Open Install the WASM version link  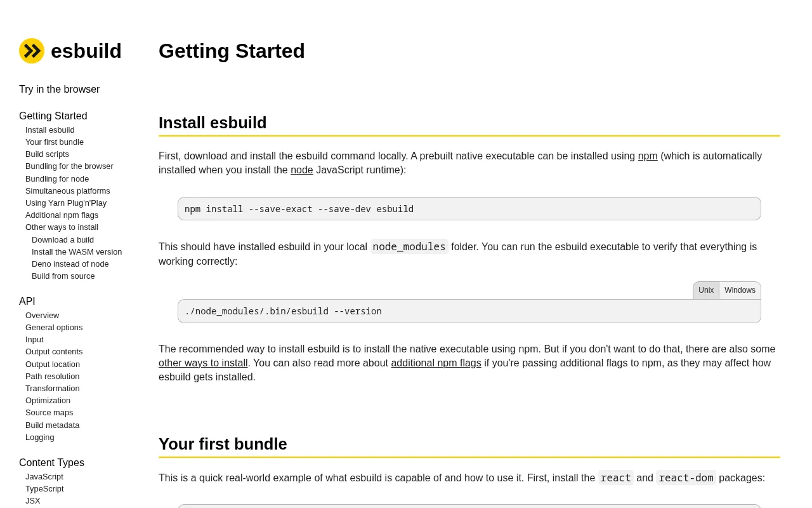tap(77, 252)
